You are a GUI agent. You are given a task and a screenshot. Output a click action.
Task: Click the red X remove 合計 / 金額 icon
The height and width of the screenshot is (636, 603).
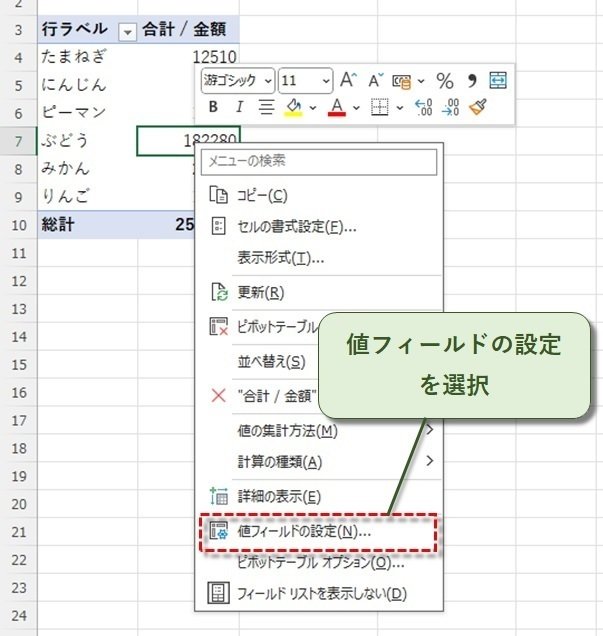point(219,395)
